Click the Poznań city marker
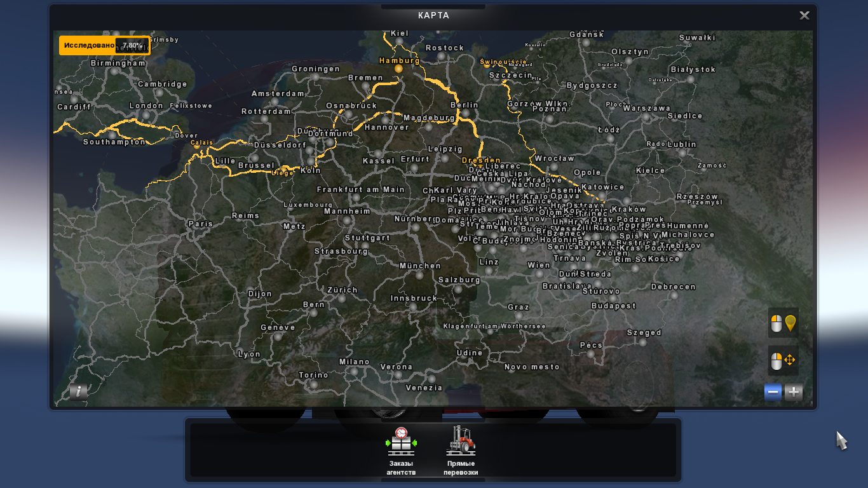Image resolution: width=868 pixels, height=488 pixels. [551, 119]
